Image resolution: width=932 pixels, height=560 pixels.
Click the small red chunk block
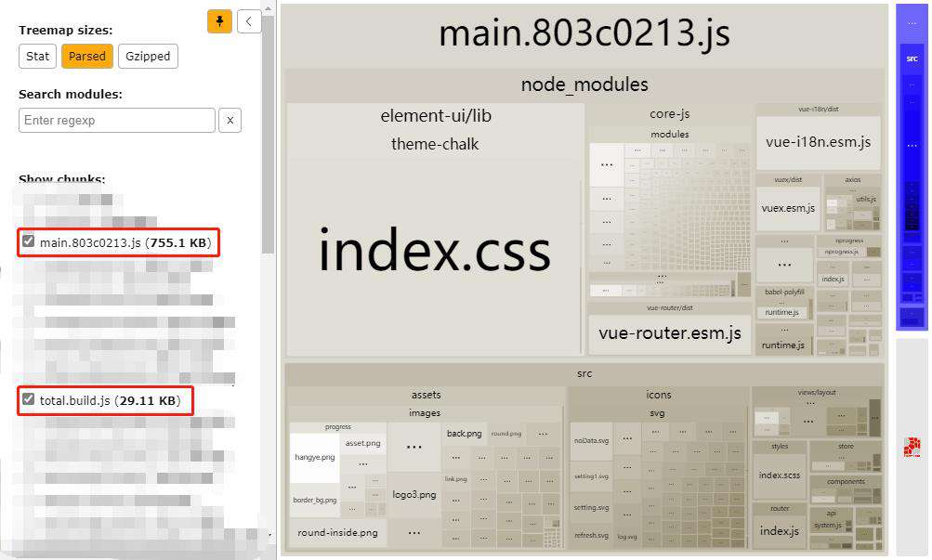click(912, 447)
